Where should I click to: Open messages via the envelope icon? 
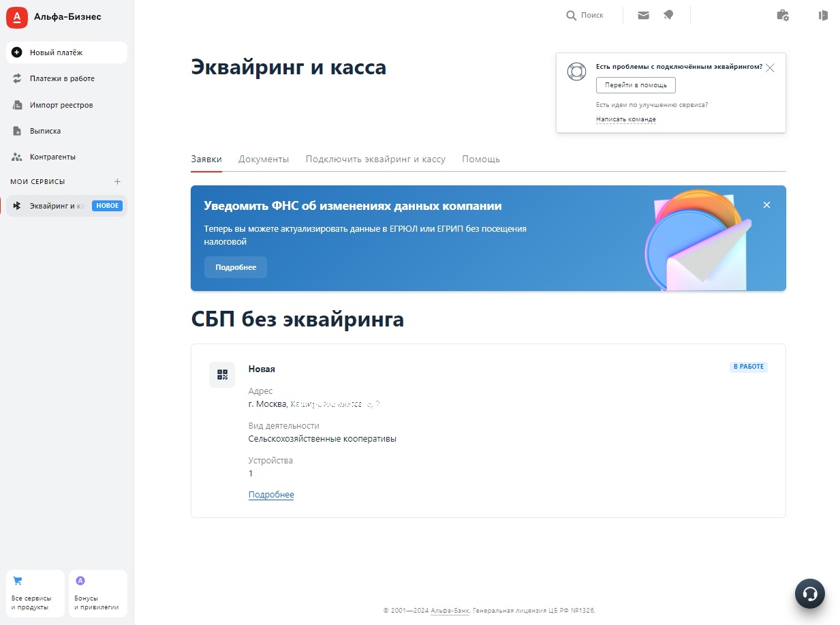(x=643, y=15)
